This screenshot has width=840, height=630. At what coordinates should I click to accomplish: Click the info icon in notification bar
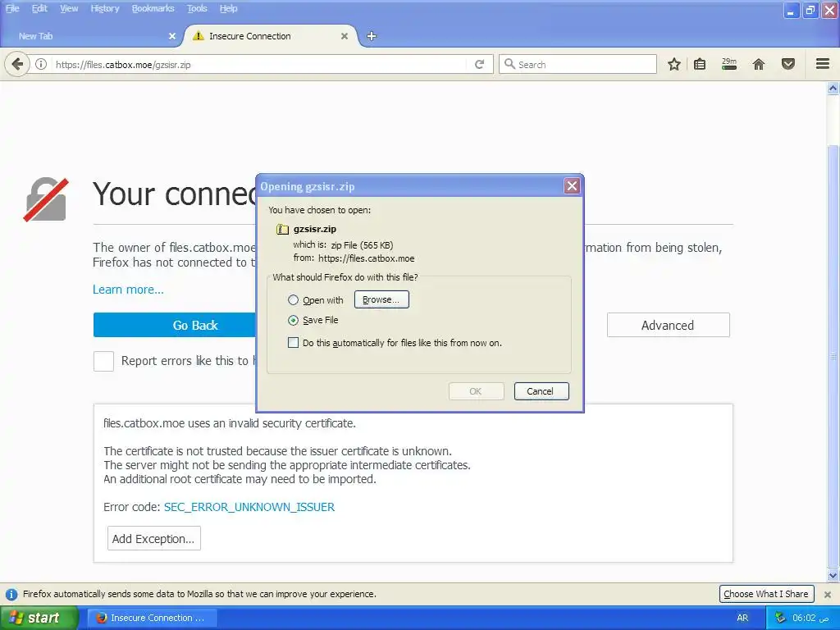[x=11, y=594]
